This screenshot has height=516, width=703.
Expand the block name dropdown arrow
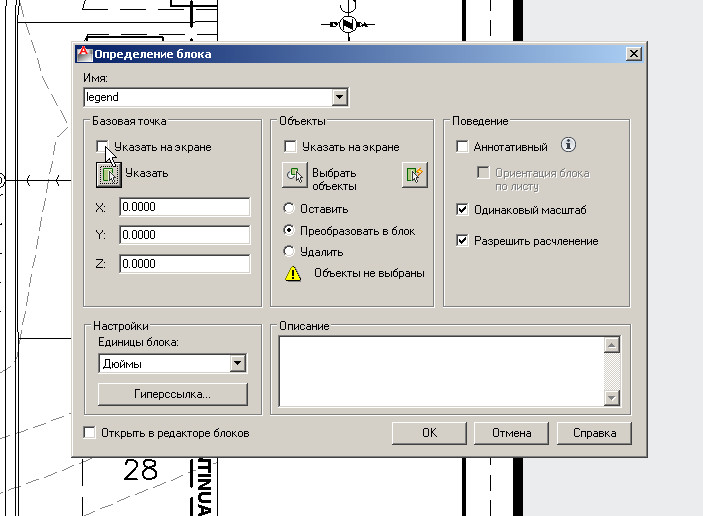pos(339,97)
